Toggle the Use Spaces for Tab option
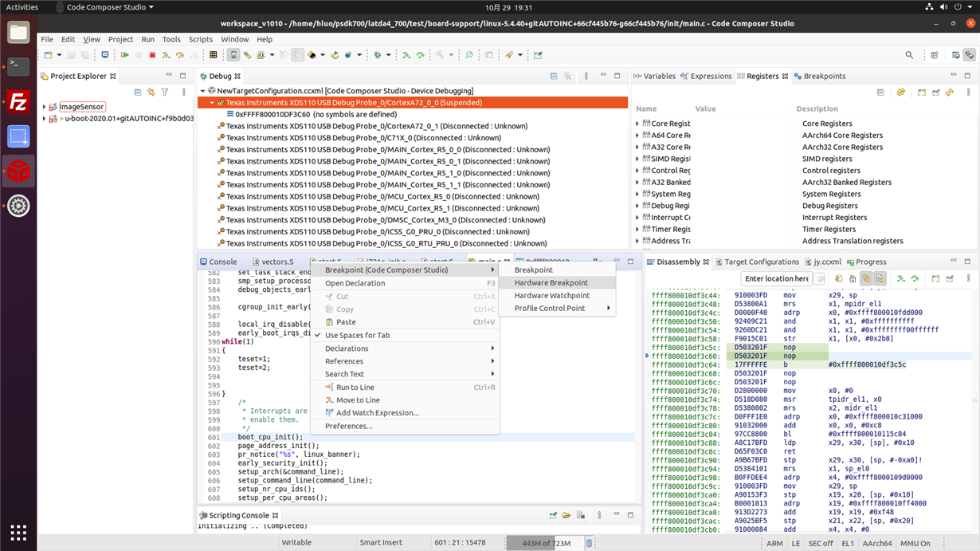 coord(357,335)
